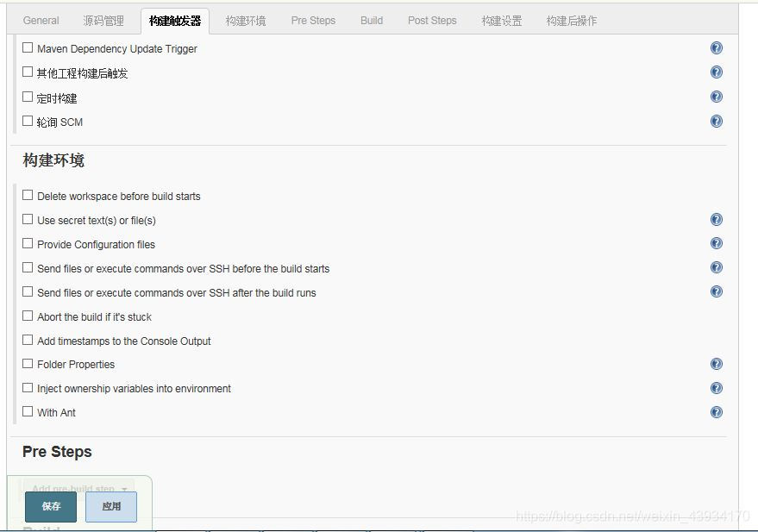Image resolution: width=758 pixels, height=532 pixels.
Task: Click the 构建环境 section heading
Action: (53, 160)
